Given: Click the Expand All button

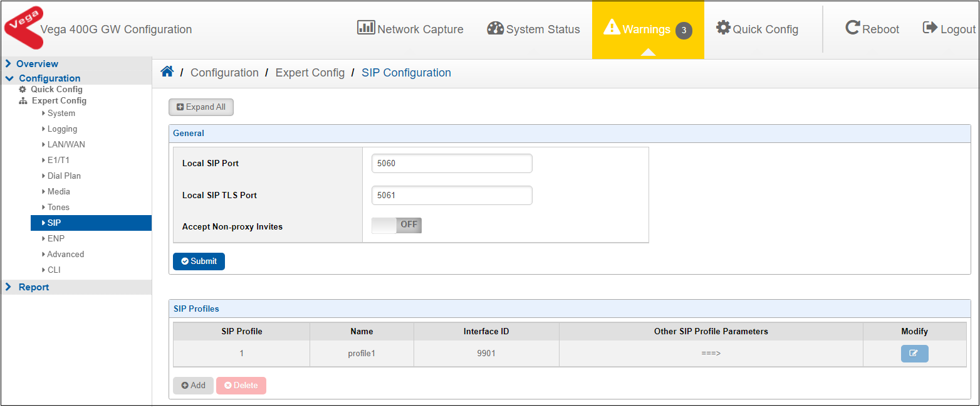Looking at the screenshot, I should pos(201,107).
